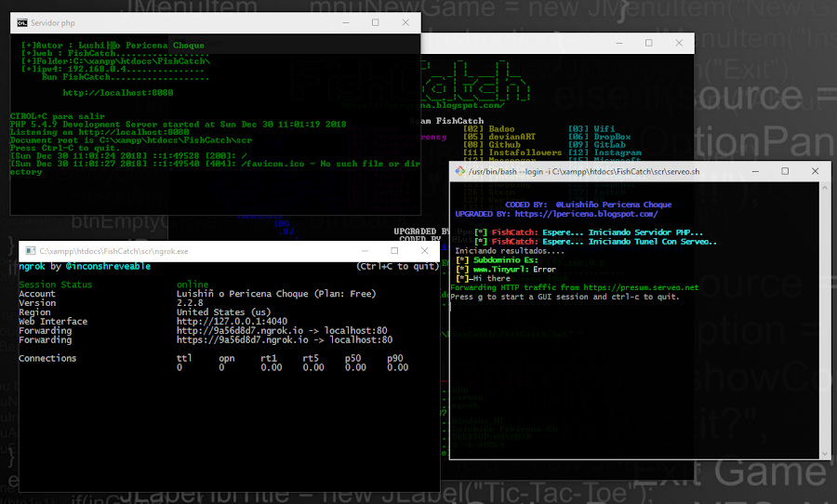
Task: Maximize the ngrok.exe window
Action: click(x=394, y=251)
